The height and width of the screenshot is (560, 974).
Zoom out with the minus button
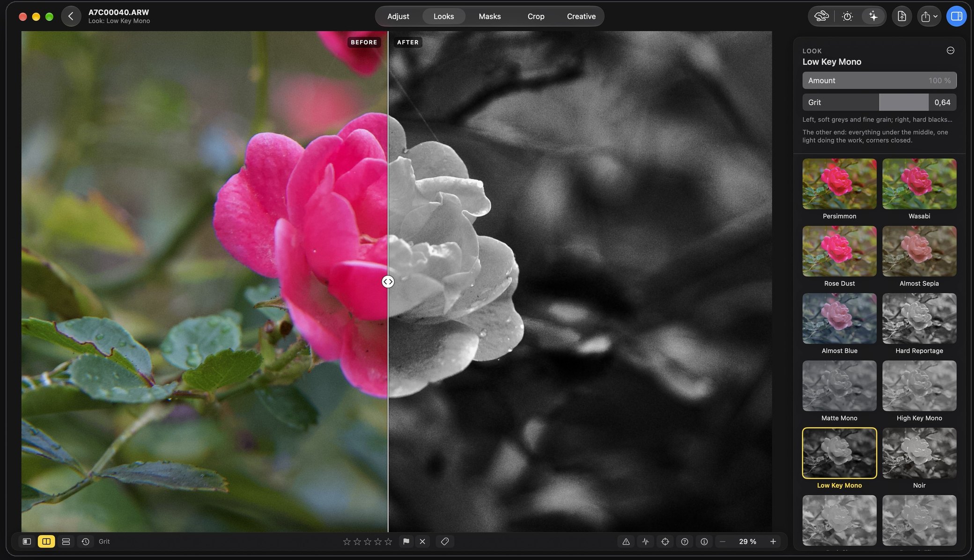(723, 541)
